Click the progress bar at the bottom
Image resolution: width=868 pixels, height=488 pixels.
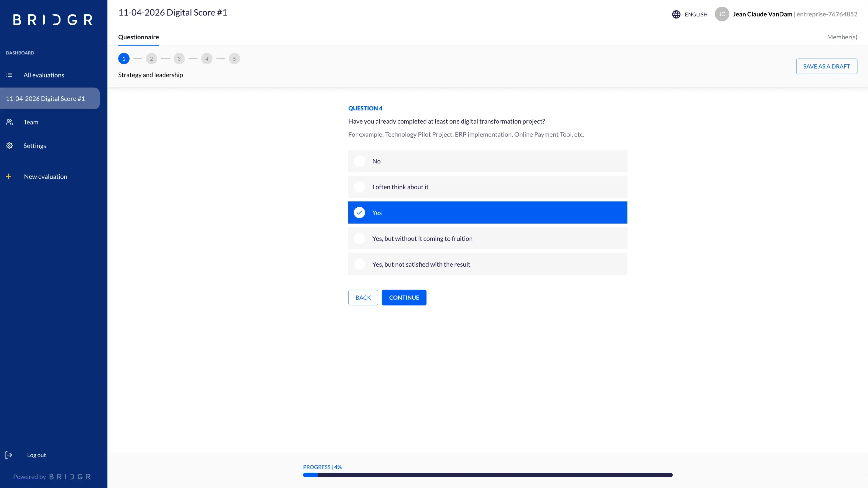(488, 475)
